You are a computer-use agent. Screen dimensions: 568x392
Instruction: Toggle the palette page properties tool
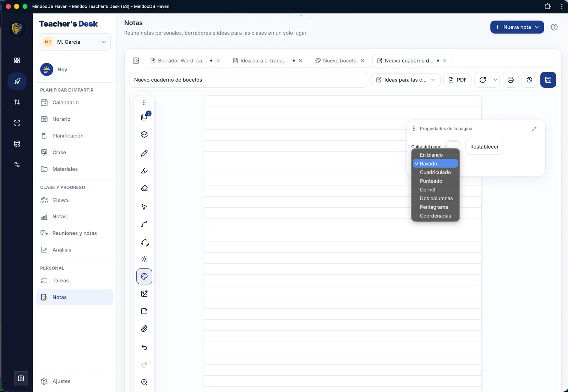click(x=144, y=276)
